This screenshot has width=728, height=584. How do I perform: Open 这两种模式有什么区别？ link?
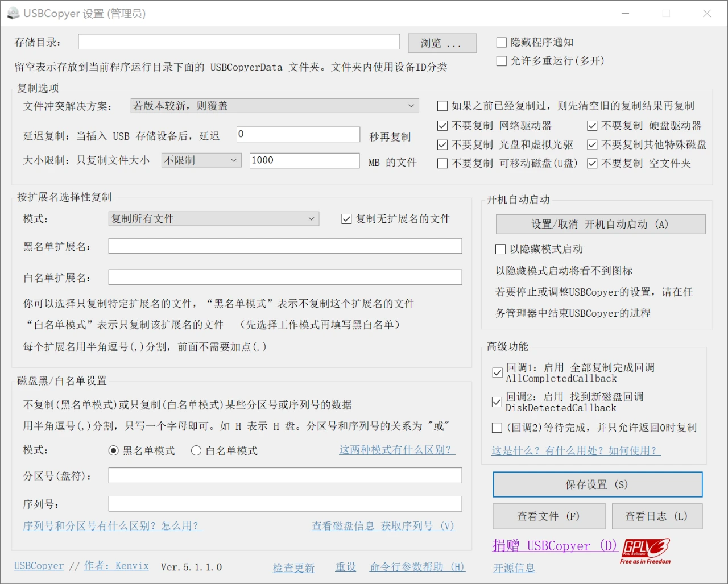[397, 450]
